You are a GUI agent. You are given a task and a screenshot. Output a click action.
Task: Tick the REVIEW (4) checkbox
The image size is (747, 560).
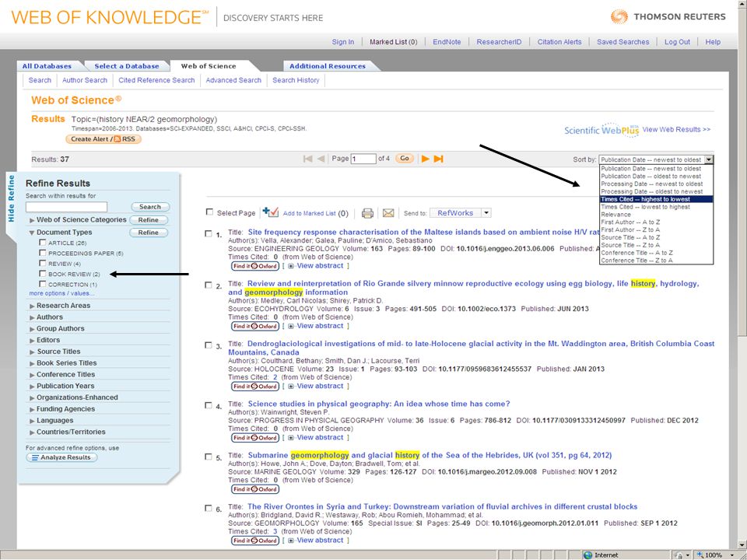(x=42, y=264)
